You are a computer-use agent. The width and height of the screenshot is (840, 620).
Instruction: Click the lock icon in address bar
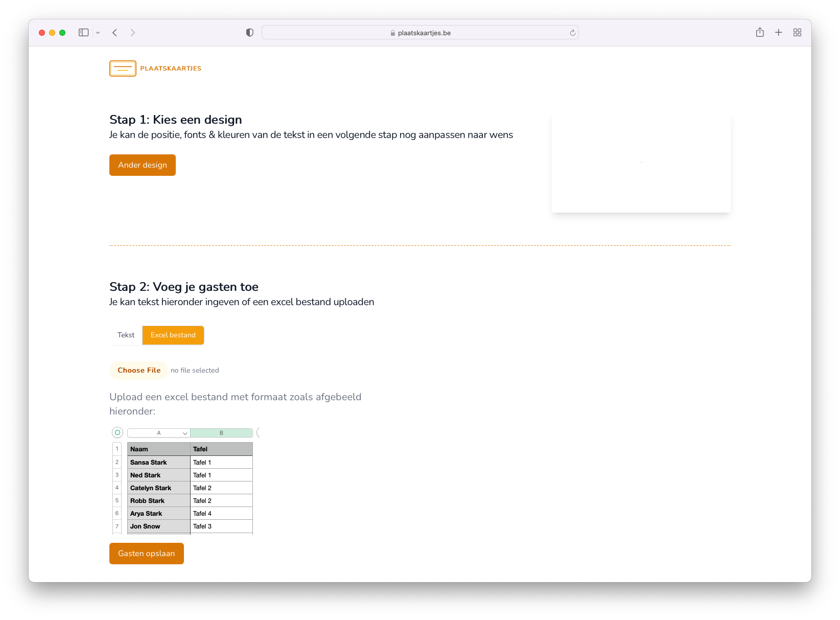[393, 33]
